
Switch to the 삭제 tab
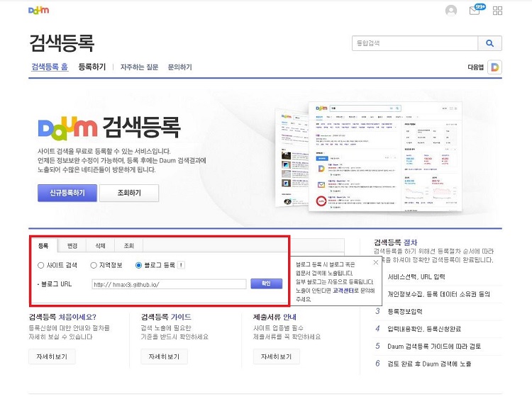pyautogui.click(x=101, y=245)
